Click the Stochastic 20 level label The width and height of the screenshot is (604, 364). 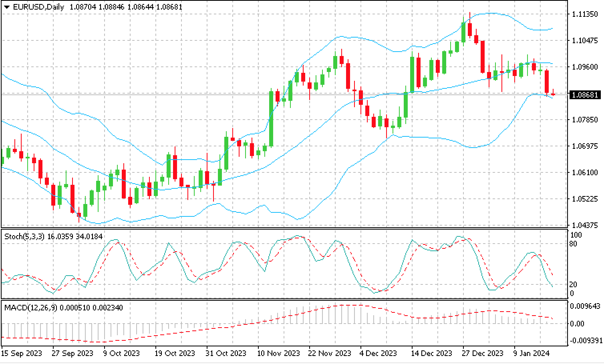pyautogui.click(x=574, y=284)
